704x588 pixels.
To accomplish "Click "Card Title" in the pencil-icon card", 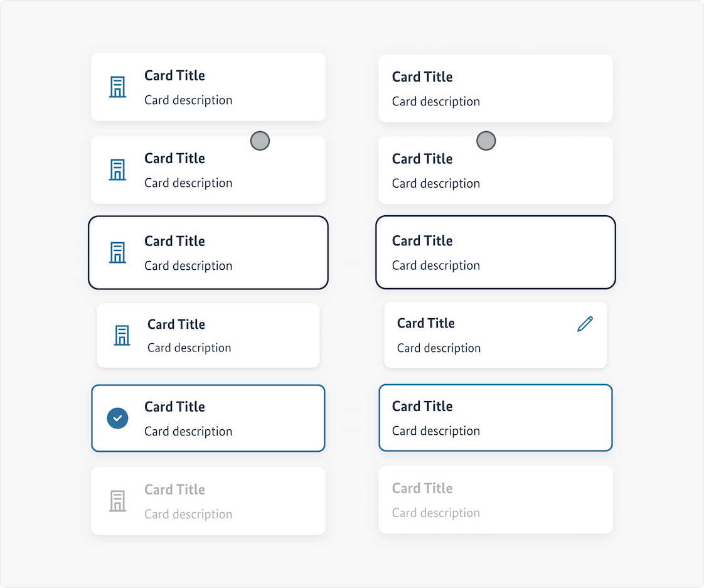I will pyautogui.click(x=425, y=323).
